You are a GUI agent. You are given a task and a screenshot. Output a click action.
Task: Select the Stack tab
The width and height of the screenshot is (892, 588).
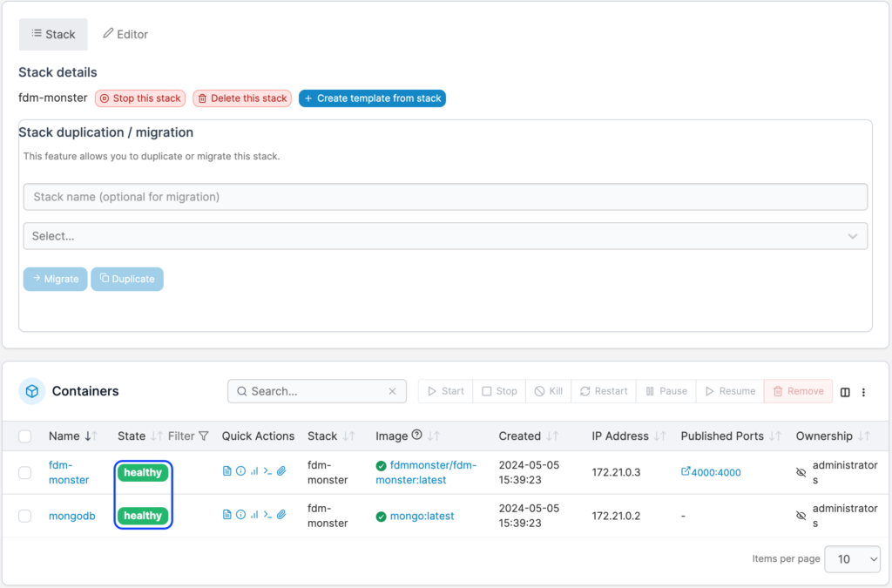tap(53, 34)
